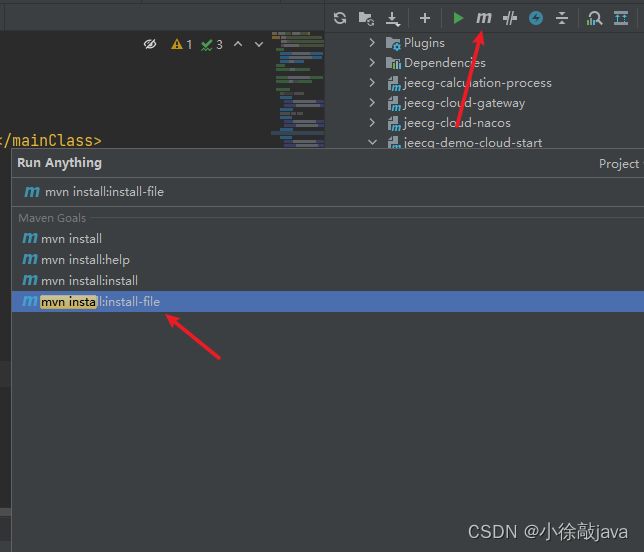Choose 'mvn install:help' goal
The image size is (644, 552).
328,260
